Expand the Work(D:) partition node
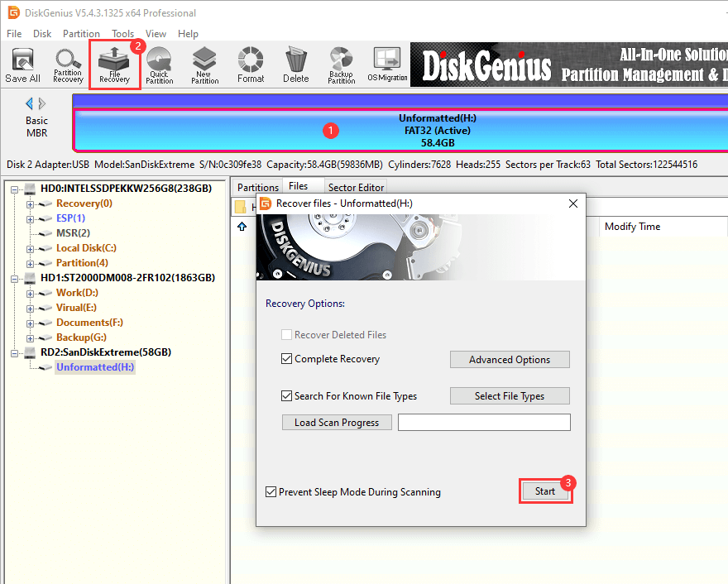The image size is (728, 584). tap(31, 293)
